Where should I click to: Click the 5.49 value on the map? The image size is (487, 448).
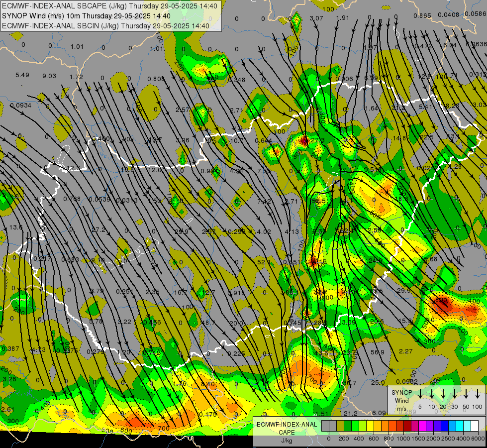[x=22, y=75]
